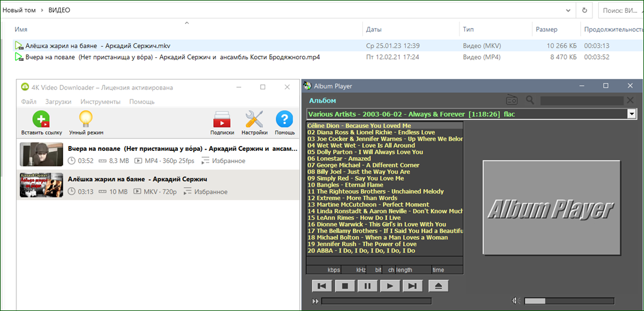Open Помощь menu in menu bar
This screenshot has height=311, width=644.
pyautogui.click(x=142, y=102)
